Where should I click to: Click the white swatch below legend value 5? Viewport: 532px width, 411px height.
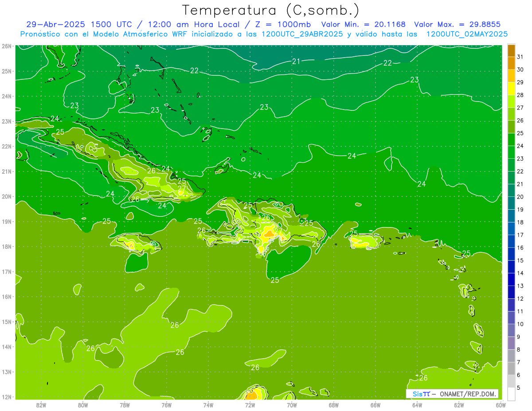(x=512, y=394)
